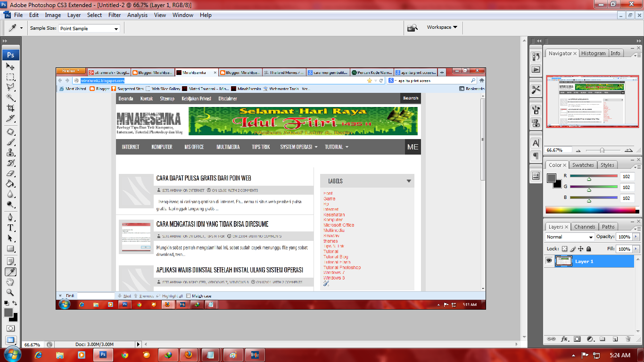The width and height of the screenshot is (644, 362).
Task: Add a layer style with fx button
Action: coord(565,339)
